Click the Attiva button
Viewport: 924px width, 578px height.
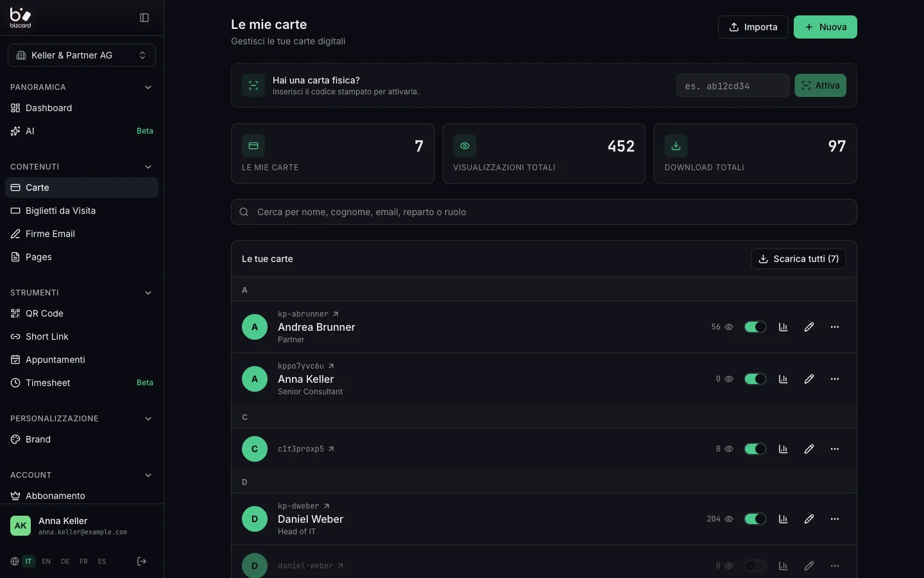click(820, 85)
